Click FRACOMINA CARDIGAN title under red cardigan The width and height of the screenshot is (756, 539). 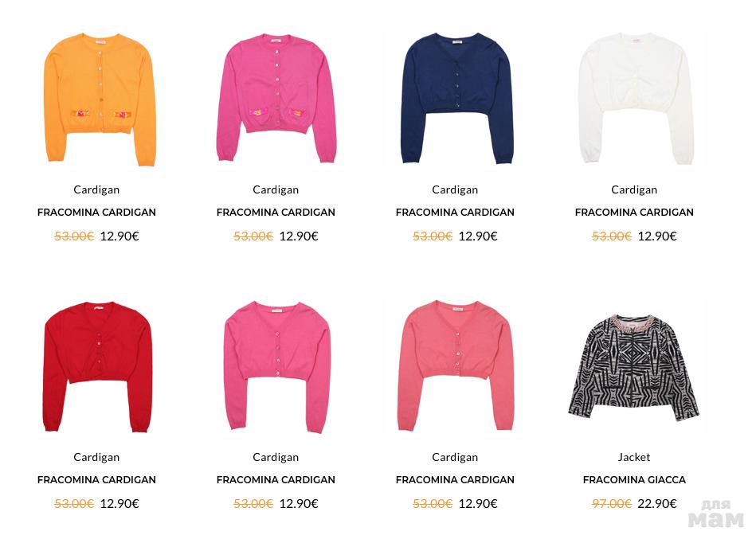click(96, 480)
